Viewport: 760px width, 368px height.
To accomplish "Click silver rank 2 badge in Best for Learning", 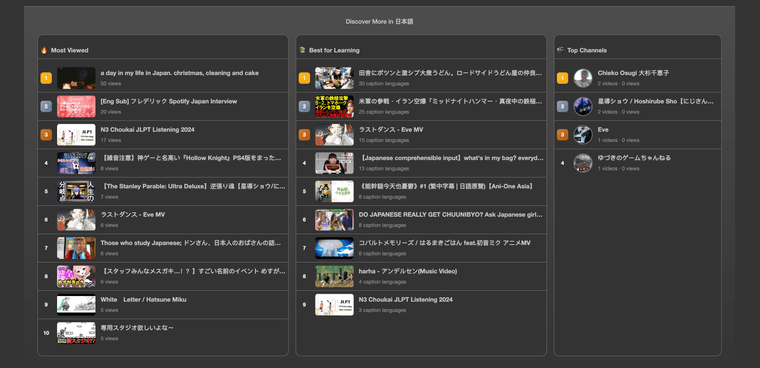I will 304,106.
